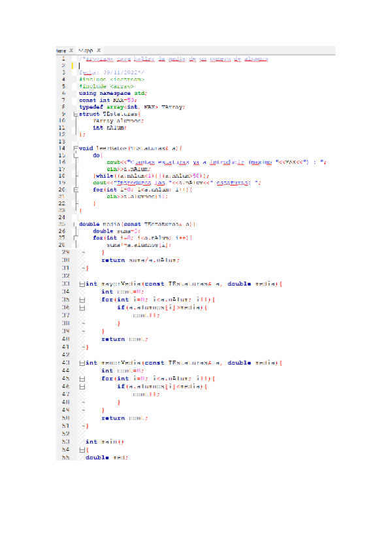The width and height of the screenshot is (392, 554).
Task: Click the 'int main()' line
Action: point(105,442)
